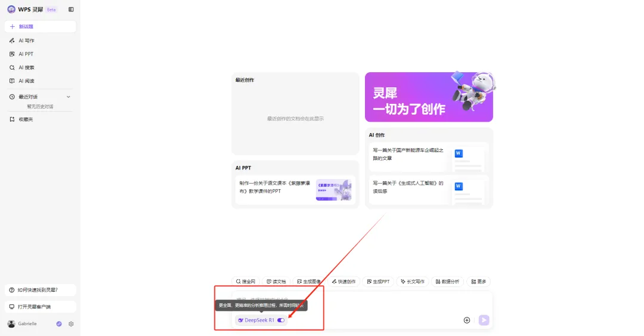Open 收藏夹 favorites folder

pyautogui.click(x=41, y=119)
